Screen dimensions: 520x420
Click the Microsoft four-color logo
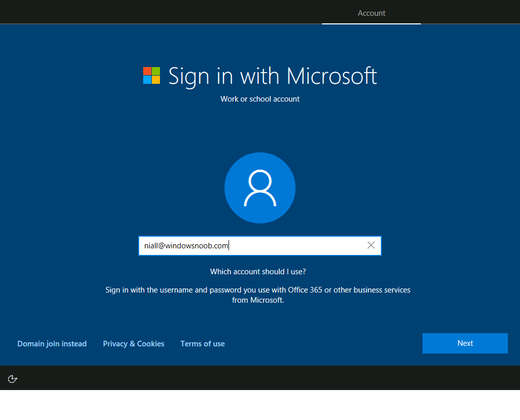coord(151,75)
